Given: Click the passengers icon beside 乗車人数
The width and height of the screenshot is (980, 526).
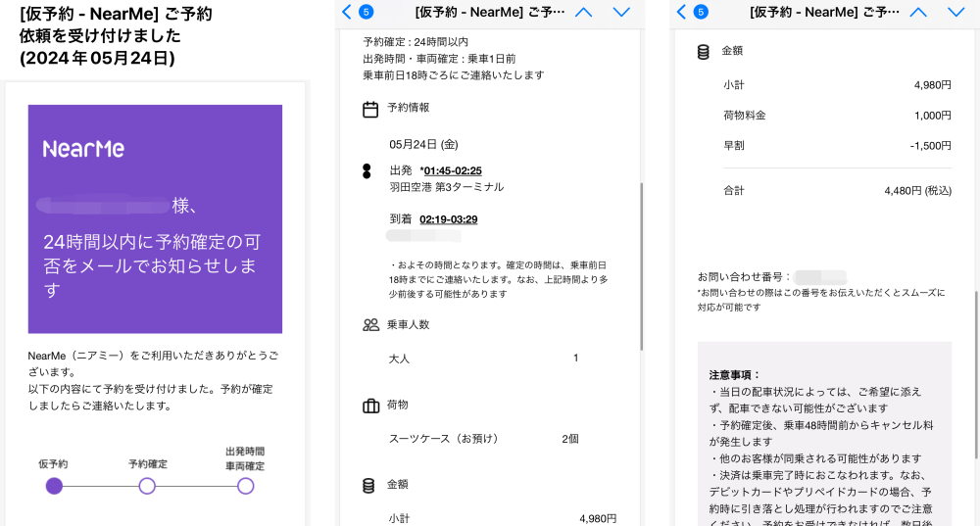Looking at the screenshot, I should (x=370, y=325).
